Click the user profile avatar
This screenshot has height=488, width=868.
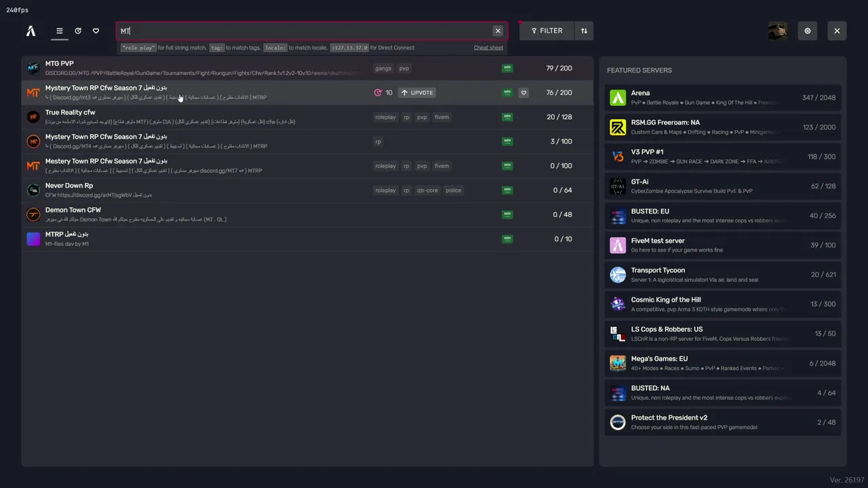coord(778,30)
